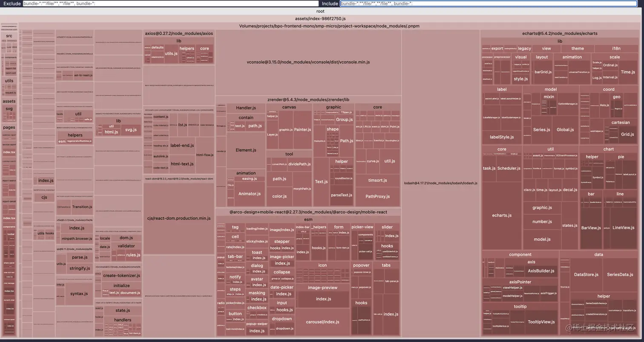
Task: Select the labelStyle.js block
Action: pos(502,137)
